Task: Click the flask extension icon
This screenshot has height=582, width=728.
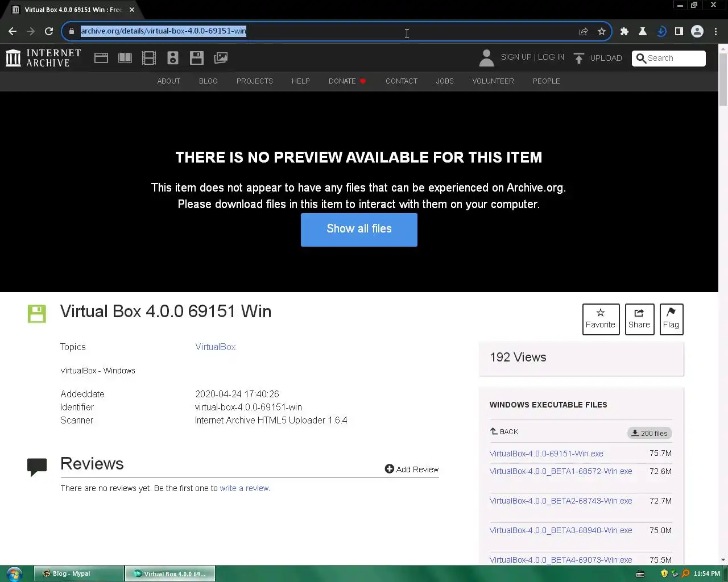Action: [643, 31]
